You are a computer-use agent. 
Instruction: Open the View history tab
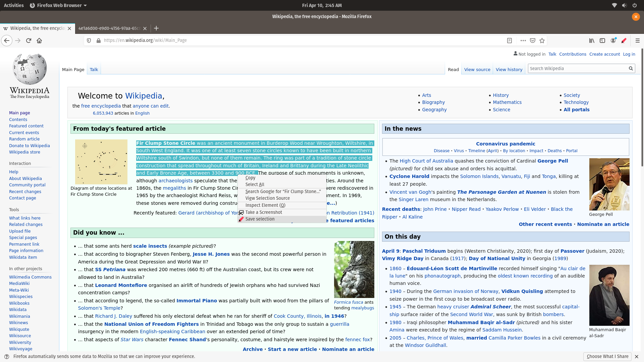509,69
